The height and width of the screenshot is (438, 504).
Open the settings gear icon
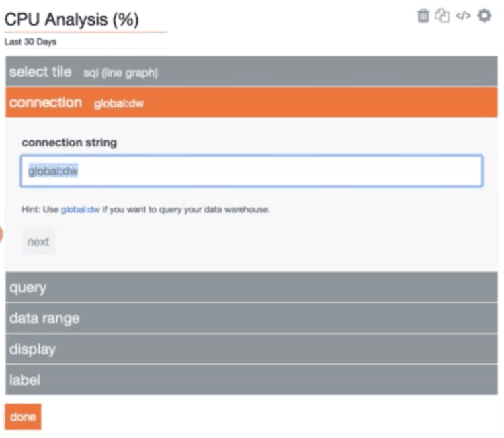pyautogui.click(x=484, y=15)
